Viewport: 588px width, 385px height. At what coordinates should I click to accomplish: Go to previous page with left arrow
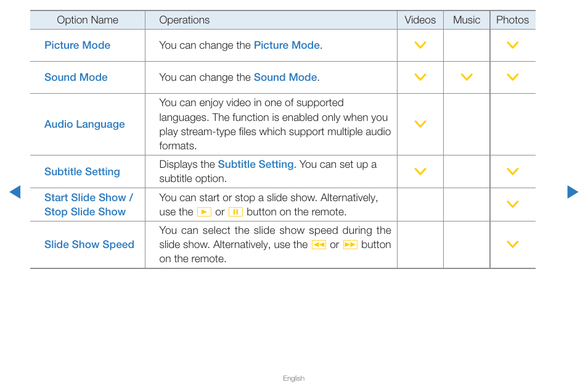(15, 192)
